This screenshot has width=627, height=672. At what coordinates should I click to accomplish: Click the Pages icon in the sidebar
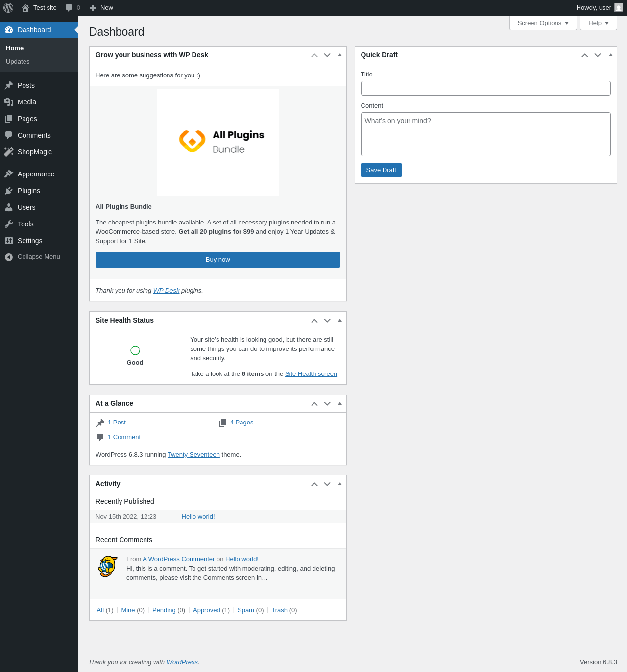click(x=9, y=119)
